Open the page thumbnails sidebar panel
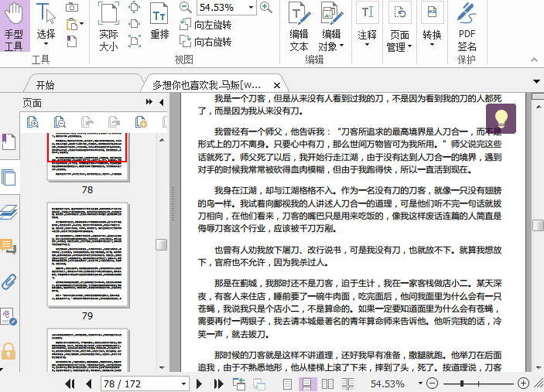The width and height of the screenshot is (544, 392). coord(9,178)
